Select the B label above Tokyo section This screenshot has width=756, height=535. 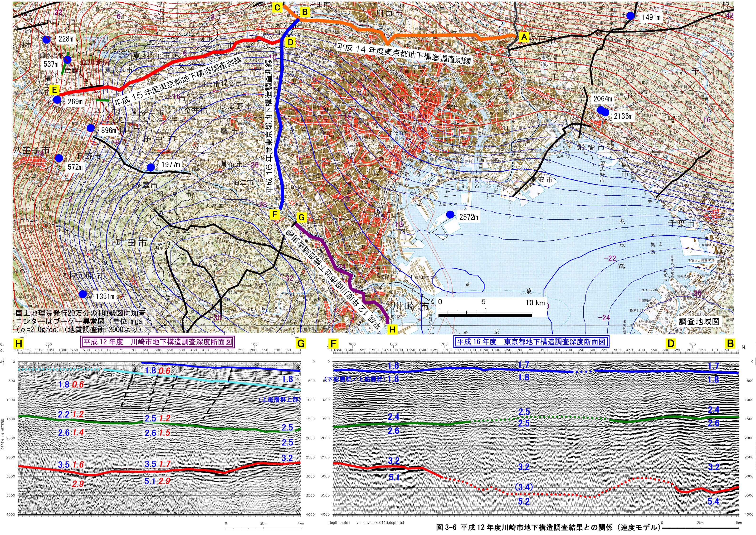pyautogui.click(x=730, y=344)
